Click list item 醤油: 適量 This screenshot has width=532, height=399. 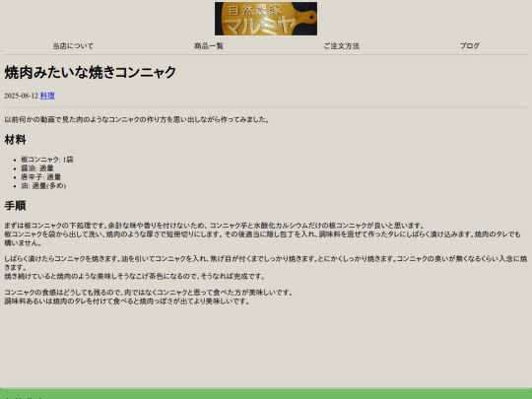pos(37,168)
